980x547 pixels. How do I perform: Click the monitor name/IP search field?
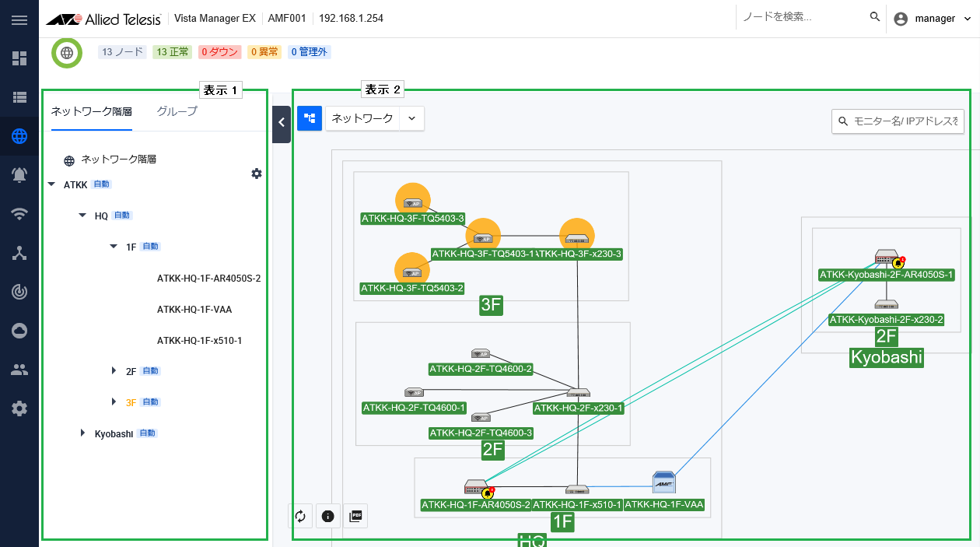[906, 121]
